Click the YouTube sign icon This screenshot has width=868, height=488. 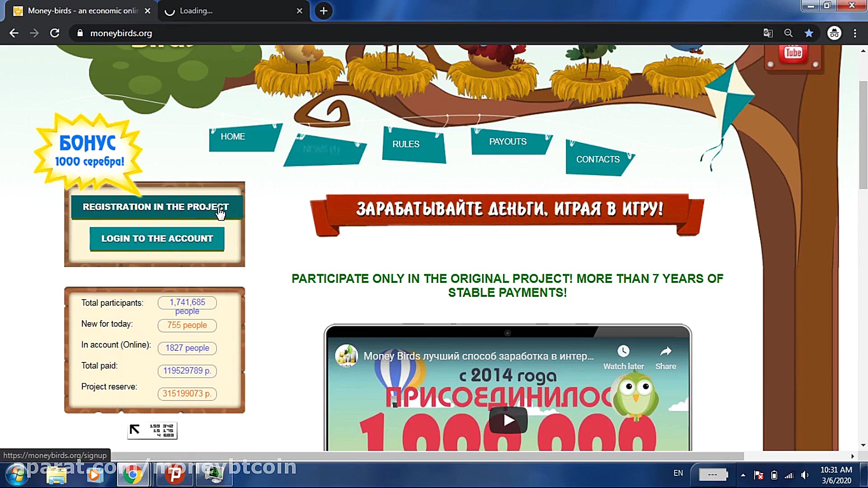(x=793, y=54)
